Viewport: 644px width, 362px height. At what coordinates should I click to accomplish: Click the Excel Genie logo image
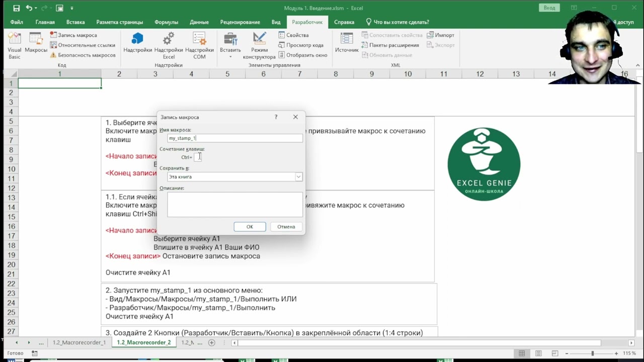(484, 164)
